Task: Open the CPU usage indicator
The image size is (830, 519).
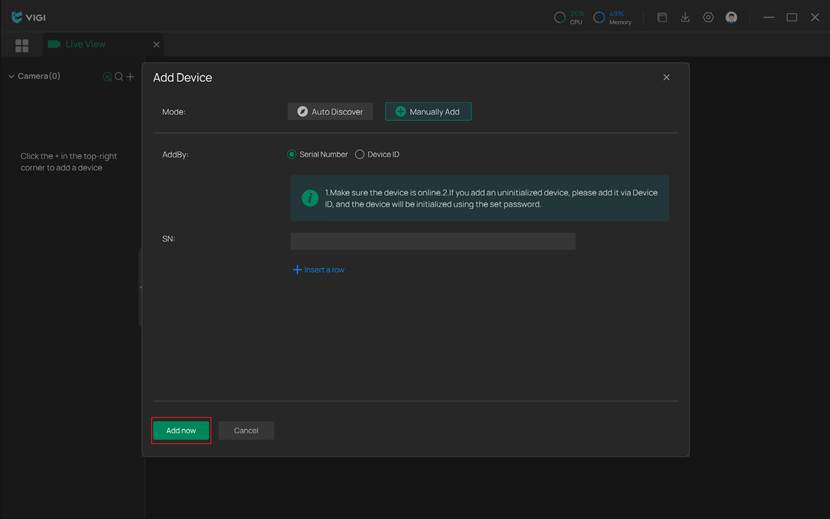Action: 569,17
